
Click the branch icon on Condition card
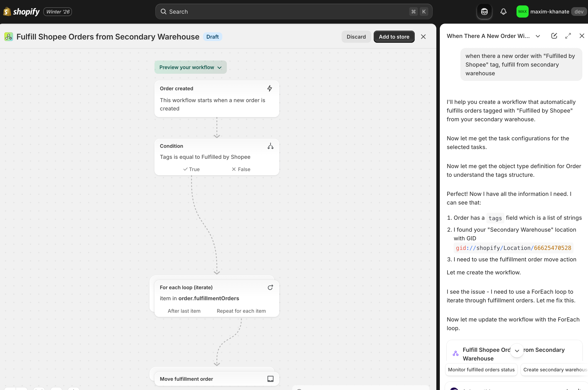click(270, 146)
